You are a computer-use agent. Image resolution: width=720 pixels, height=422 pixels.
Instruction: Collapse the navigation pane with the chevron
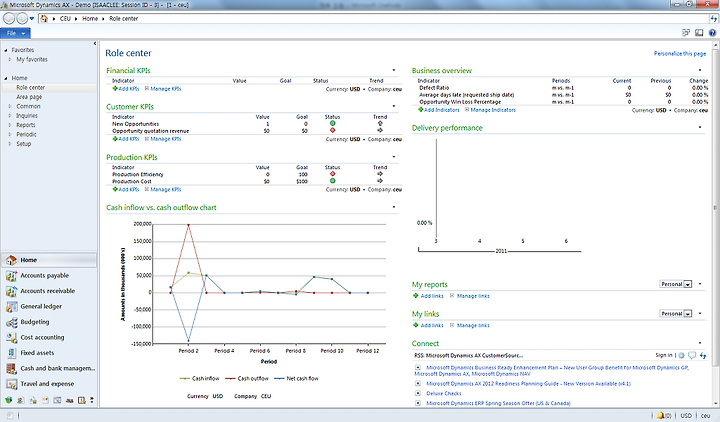(95, 44)
